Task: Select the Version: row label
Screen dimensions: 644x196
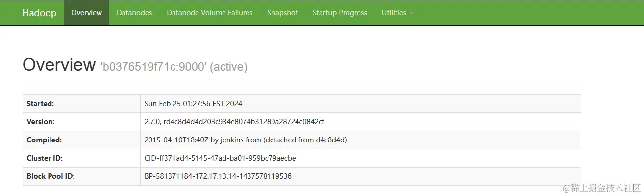Action: pos(41,122)
